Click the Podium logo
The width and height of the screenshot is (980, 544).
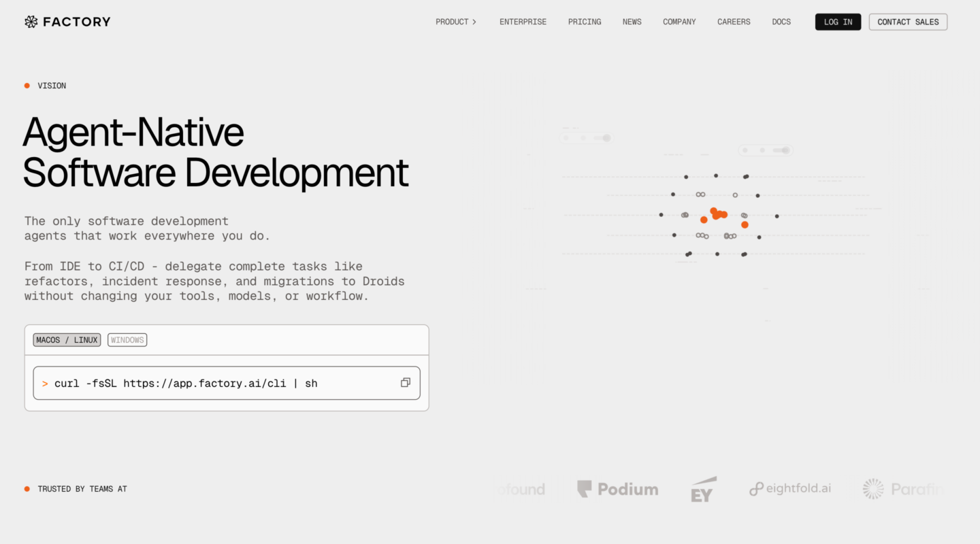click(x=617, y=489)
